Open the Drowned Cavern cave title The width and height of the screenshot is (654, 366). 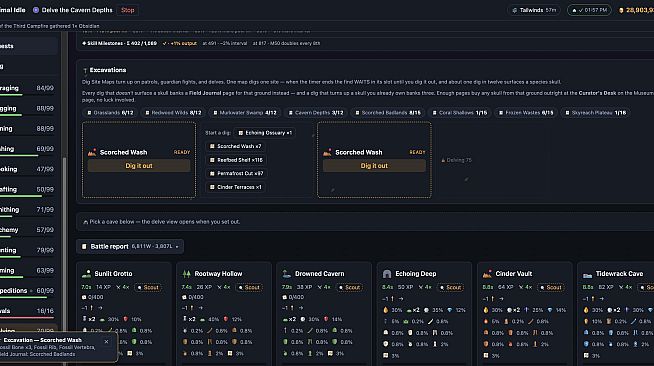319,274
